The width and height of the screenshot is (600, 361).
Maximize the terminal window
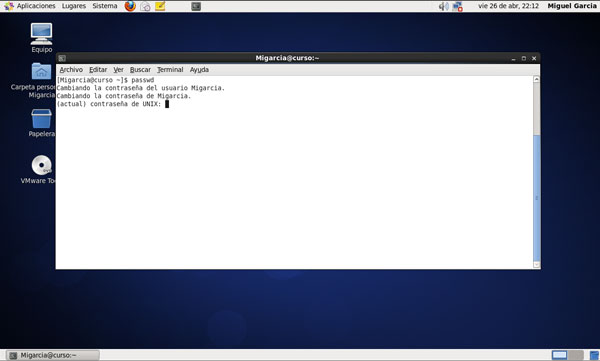(x=523, y=58)
